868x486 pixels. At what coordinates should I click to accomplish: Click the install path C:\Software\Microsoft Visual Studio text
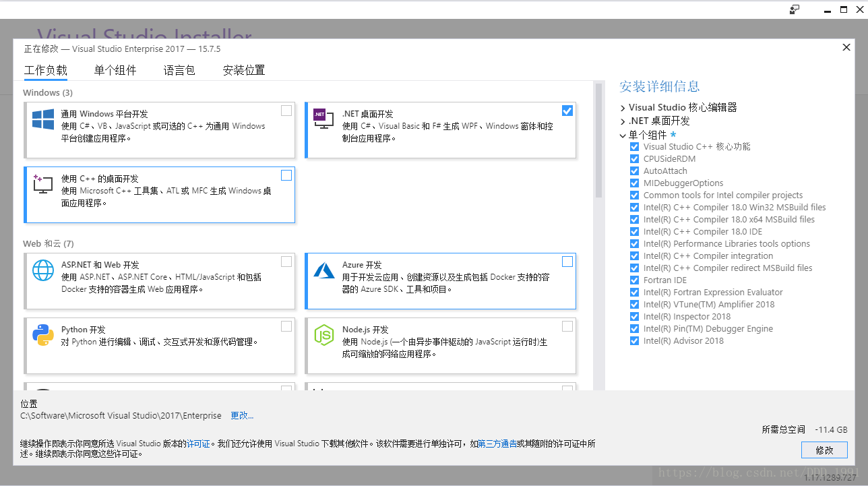[121, 416]
